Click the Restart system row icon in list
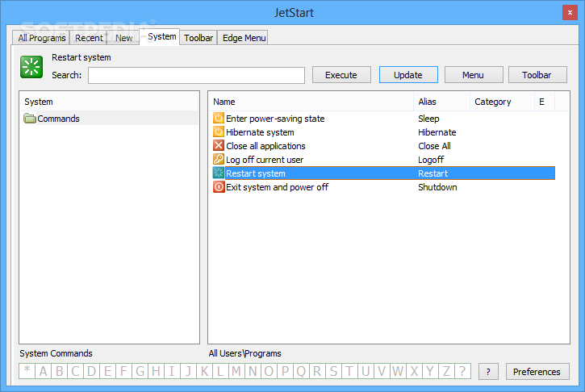Viewport: 585px width, 392px height. click(x=218, y=173)
